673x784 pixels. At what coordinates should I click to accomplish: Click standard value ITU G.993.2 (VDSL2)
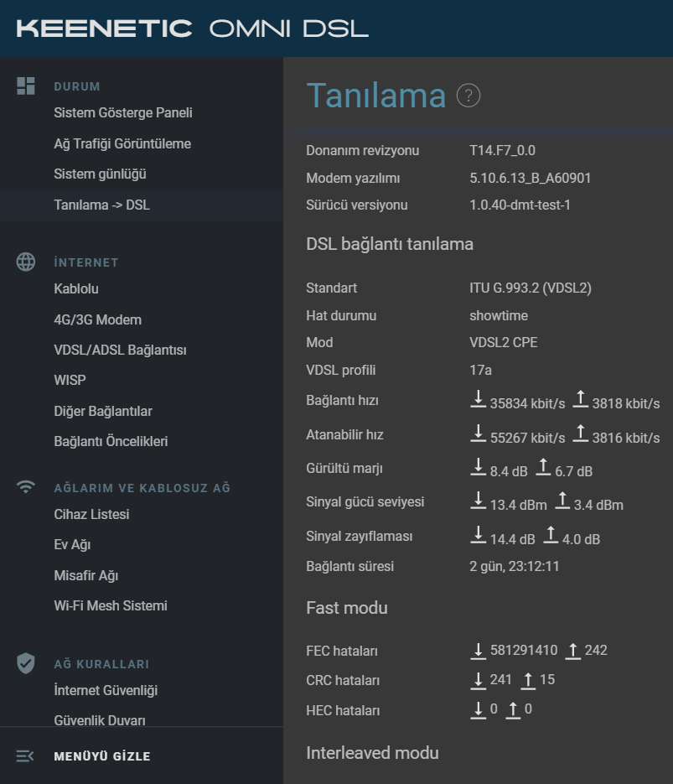(531, 288)
